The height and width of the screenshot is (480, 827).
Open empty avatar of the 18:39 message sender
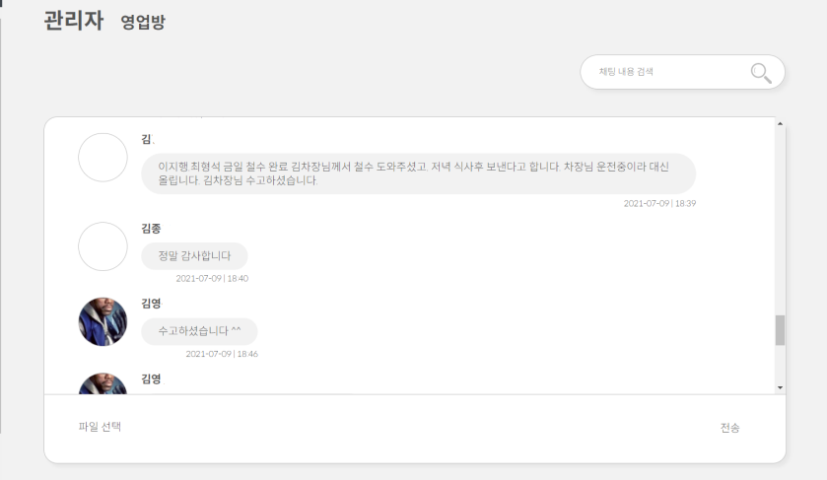point(103,157)
